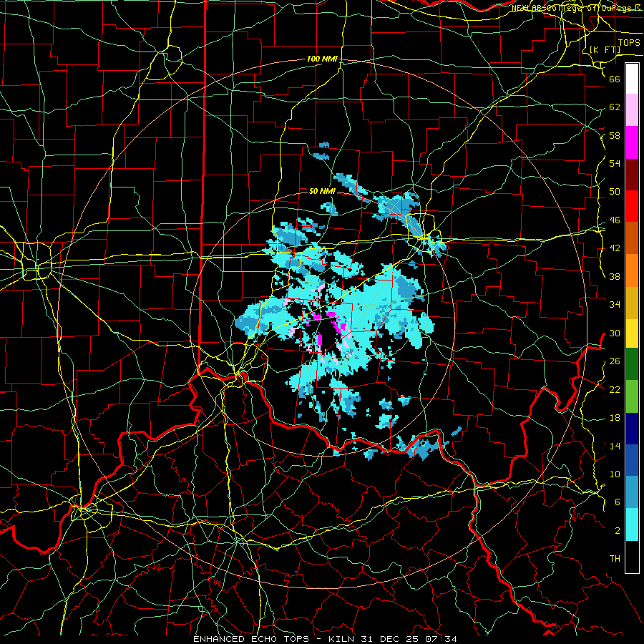644x644 pixels.
Task: Click the "TOPS" legend title
Action: (629, 43)
